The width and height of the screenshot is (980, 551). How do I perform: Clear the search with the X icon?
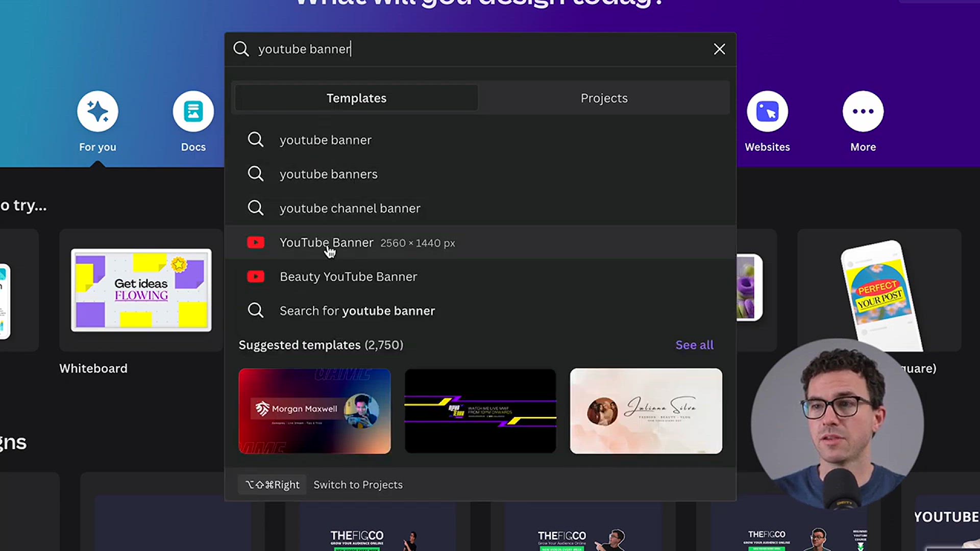coord(719,49)
